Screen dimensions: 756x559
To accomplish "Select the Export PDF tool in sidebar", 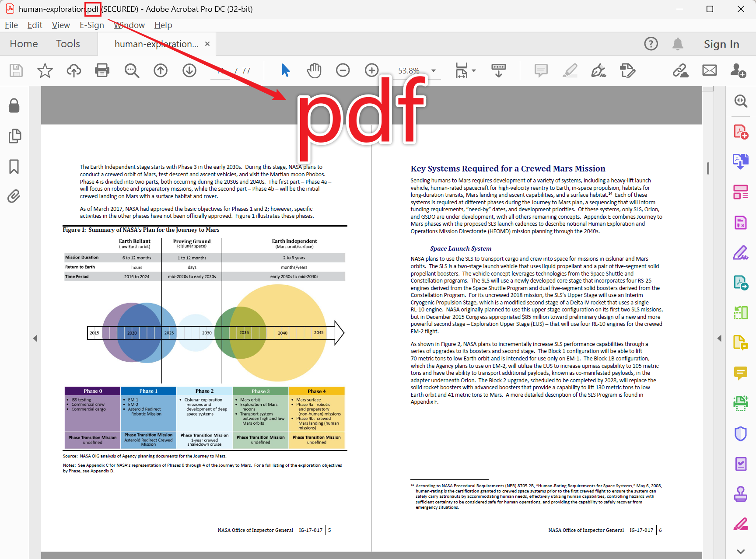I will 741,161.
